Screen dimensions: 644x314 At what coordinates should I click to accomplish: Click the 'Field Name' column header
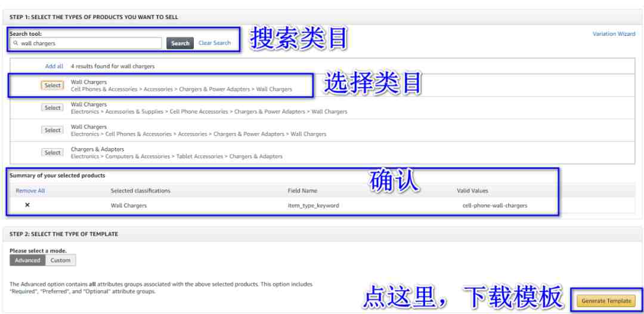tap(302, 190)
